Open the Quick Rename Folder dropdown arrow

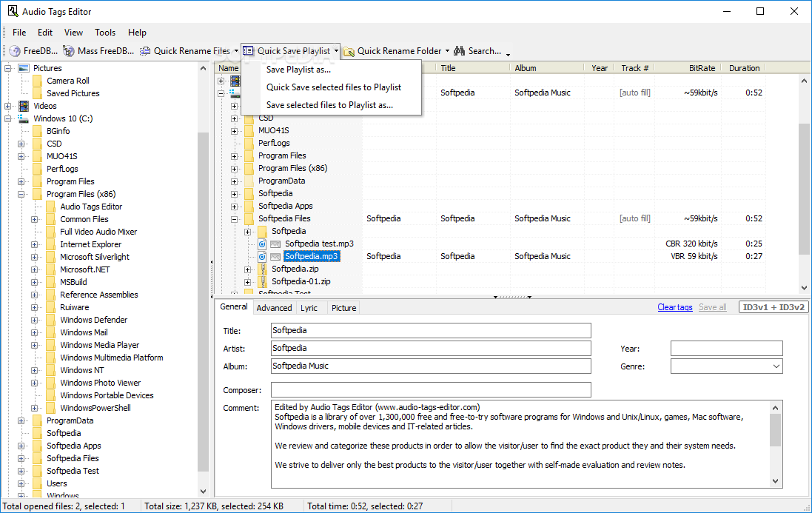click(x=448, y=51)
